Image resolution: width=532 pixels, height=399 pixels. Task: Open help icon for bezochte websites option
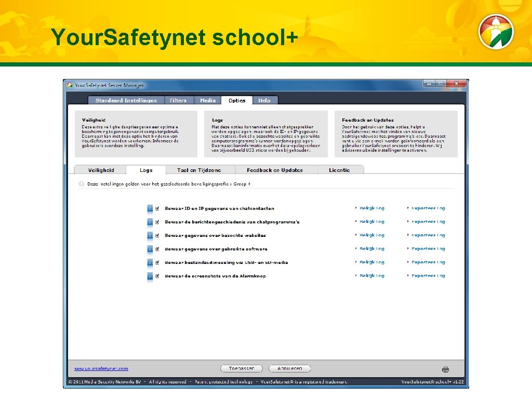point(150,235)
